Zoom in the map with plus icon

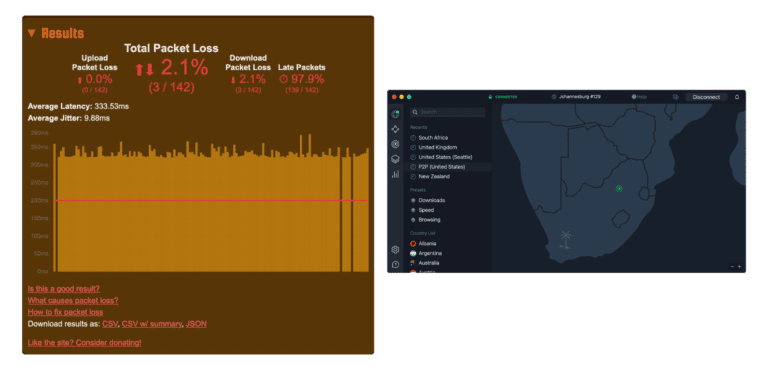(739, 267)
